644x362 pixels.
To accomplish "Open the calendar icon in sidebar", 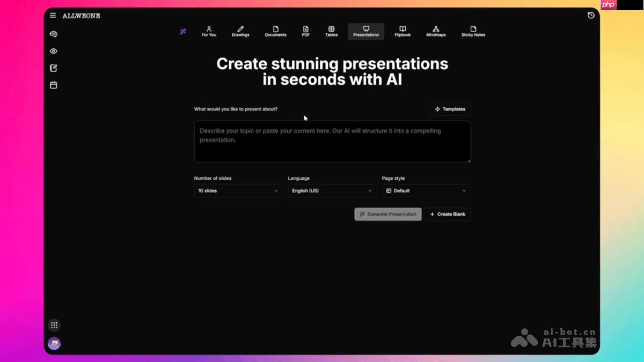I will tap(54, 85).
